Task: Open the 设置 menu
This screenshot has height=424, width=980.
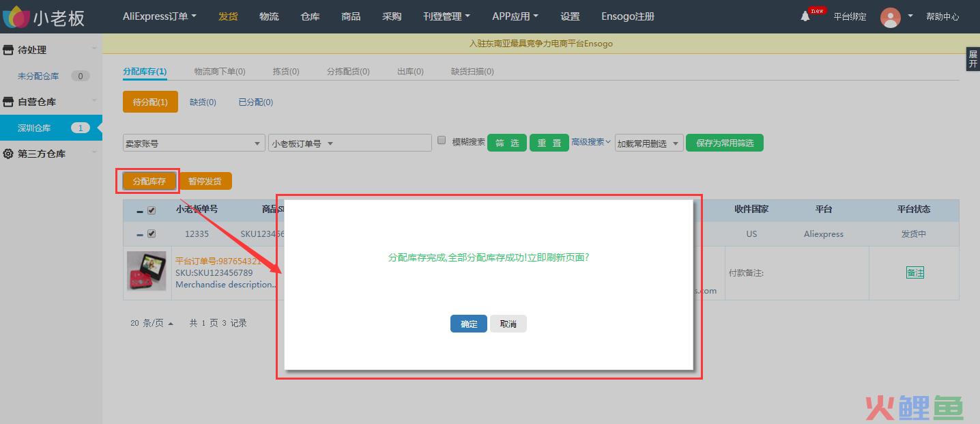Action: pos(570,16)
